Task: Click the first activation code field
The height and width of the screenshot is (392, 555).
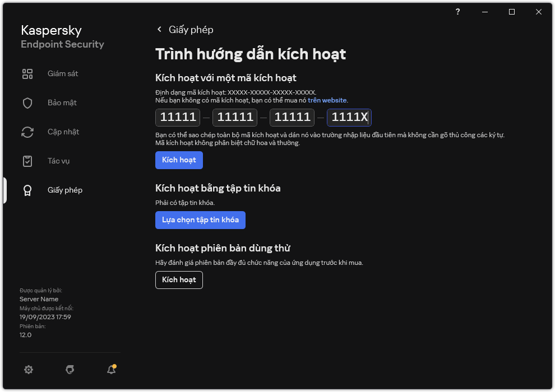Action: (177, 117)
